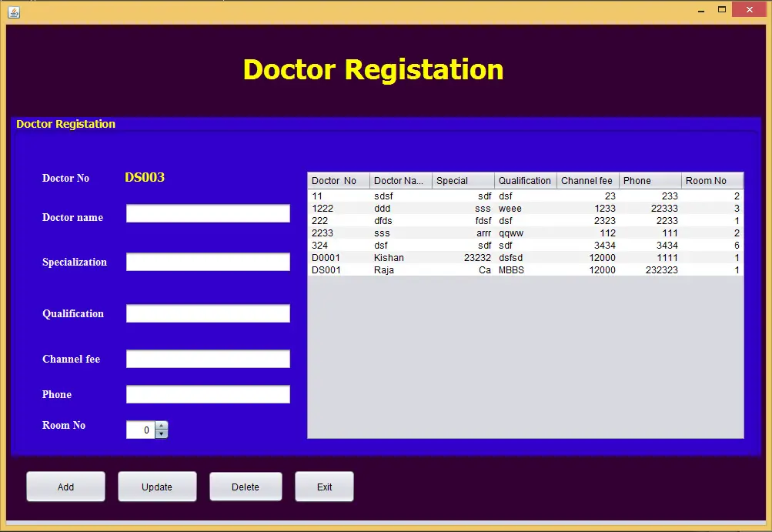
Task: Click the Doctor Name column header
Action: (399, 180)
